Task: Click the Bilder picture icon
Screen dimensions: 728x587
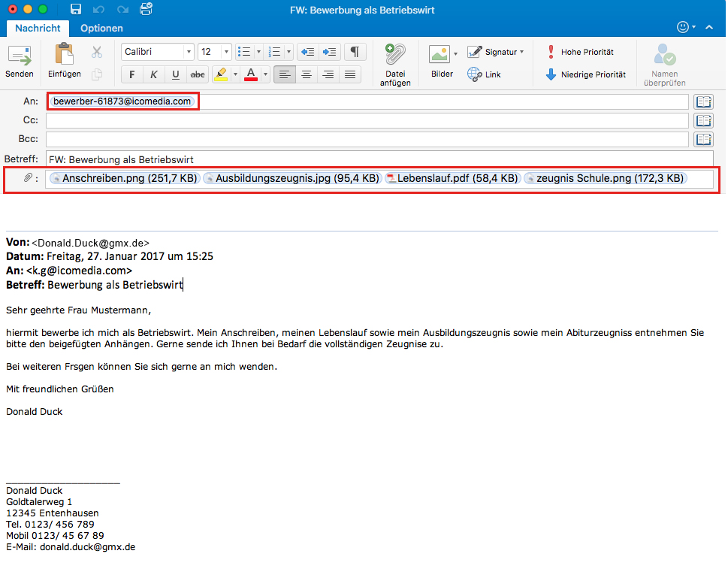Action: [x=439, y=55]
